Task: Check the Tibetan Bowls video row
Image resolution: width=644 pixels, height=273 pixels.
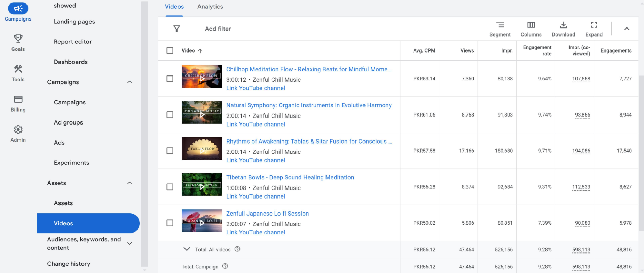Action: click(170, 187)
